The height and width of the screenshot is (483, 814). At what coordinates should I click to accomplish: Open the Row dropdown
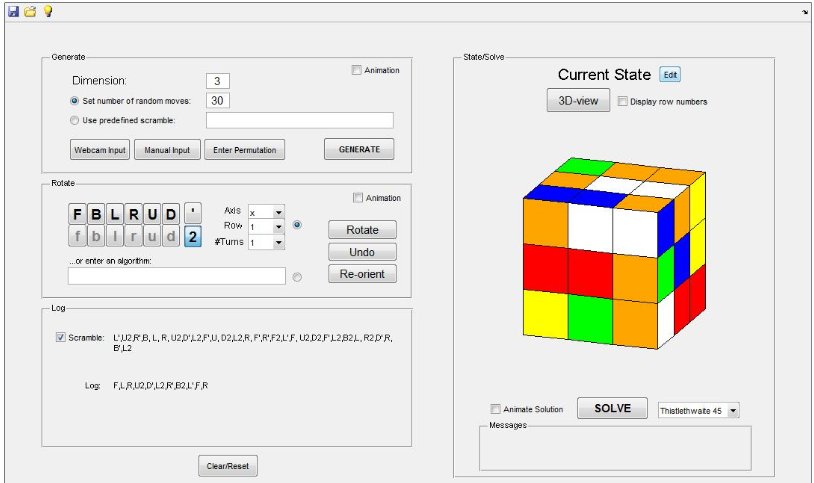point(278,227)
